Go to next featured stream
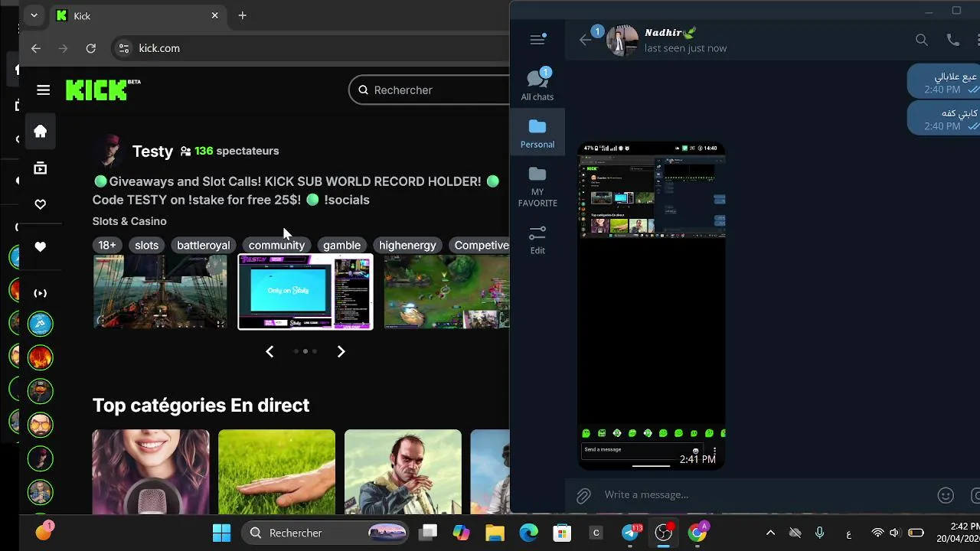This screenshot has width=980, height=551. pyautogui.click(x=341, y=351)
